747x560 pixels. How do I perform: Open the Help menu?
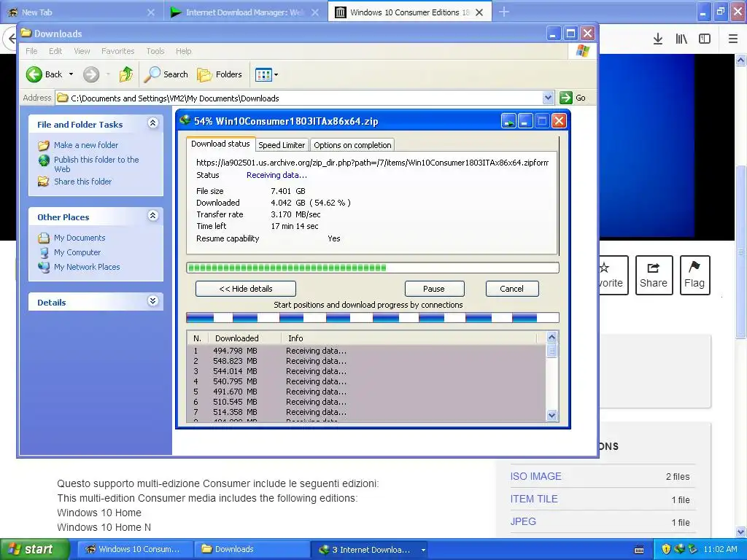183,51
